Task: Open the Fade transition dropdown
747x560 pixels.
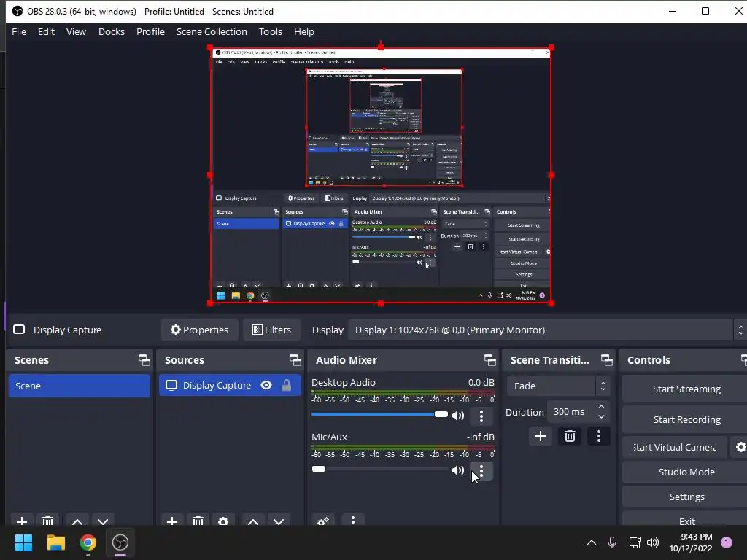Action: (558, 386)
